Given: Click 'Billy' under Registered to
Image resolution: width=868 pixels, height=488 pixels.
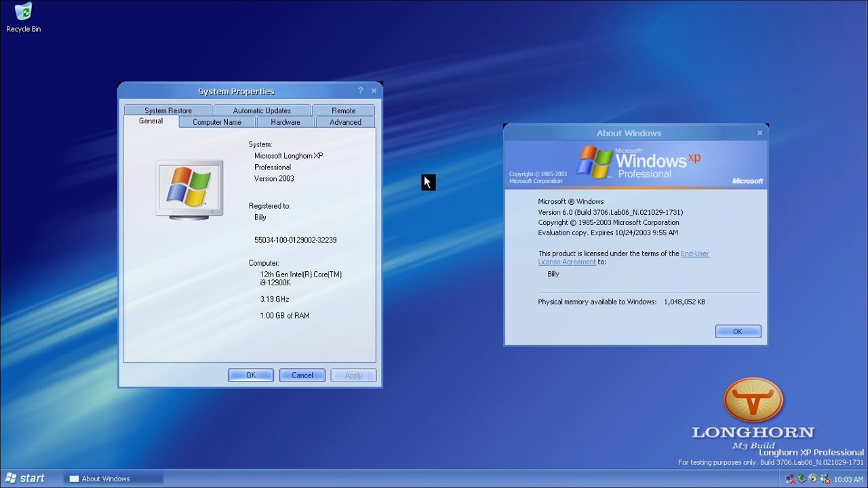Looking at the screenshot, I should click(x=260, y=218).
